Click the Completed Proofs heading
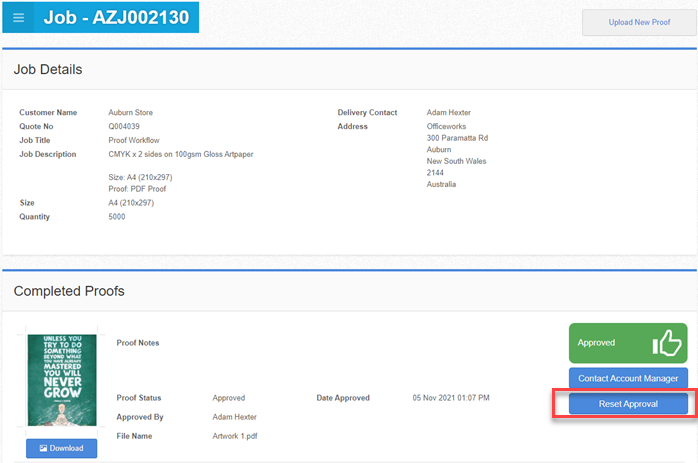The image size is (698, 463). 69,291
